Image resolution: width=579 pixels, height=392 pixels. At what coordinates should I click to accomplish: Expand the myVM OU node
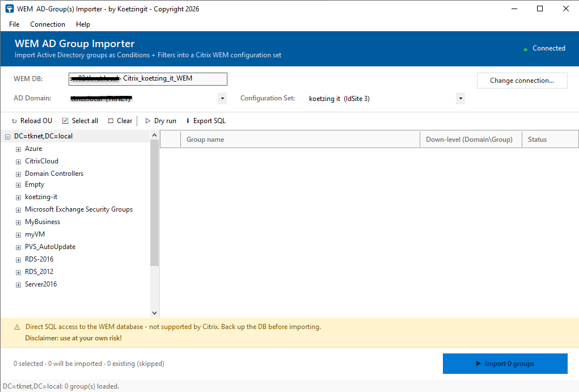click(x=18, y=235)
